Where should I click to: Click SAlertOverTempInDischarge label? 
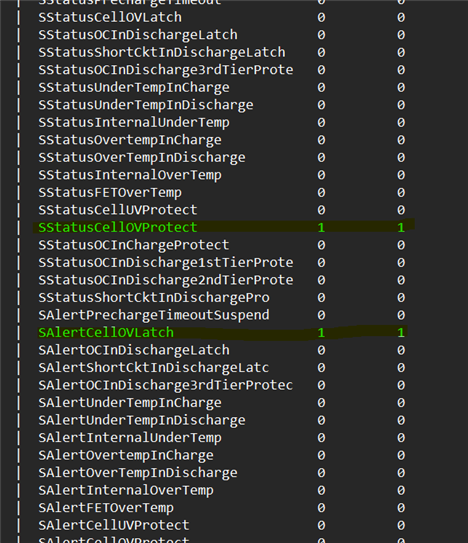coord(138,473)
